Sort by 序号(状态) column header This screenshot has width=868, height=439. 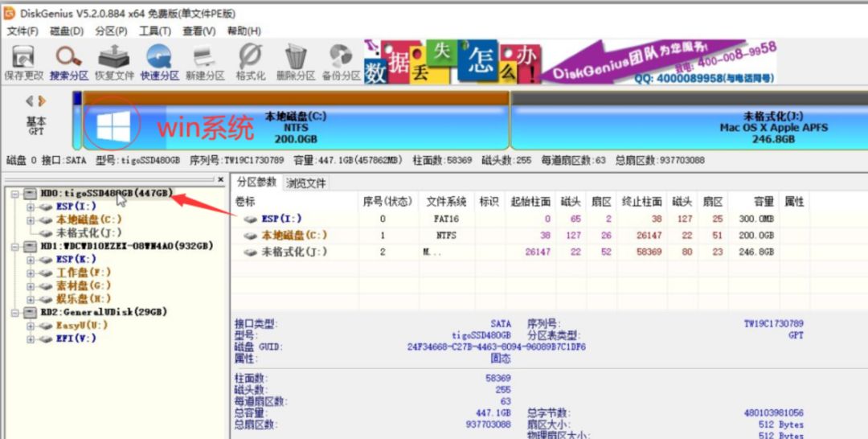coord(388,202)
